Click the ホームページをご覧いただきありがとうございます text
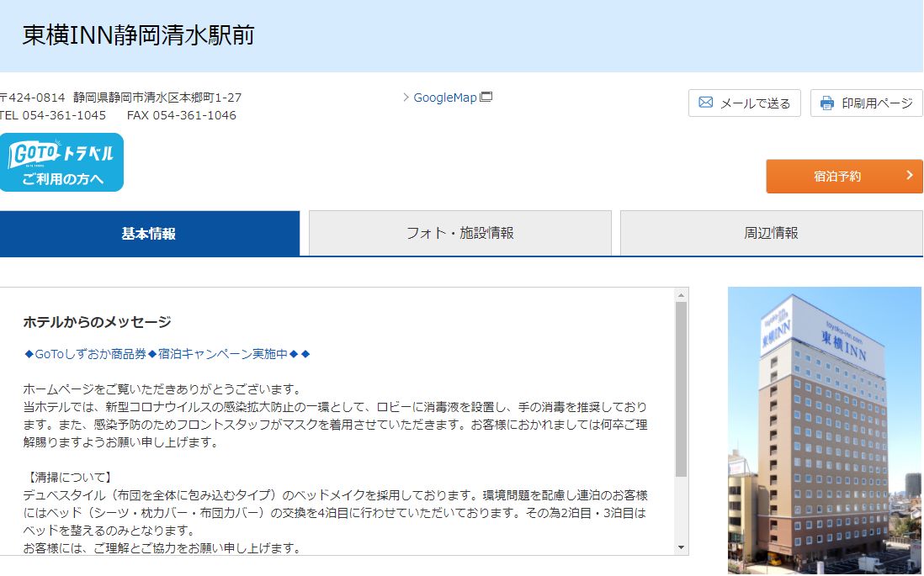 pyautogui.click(x=162, y=389)
